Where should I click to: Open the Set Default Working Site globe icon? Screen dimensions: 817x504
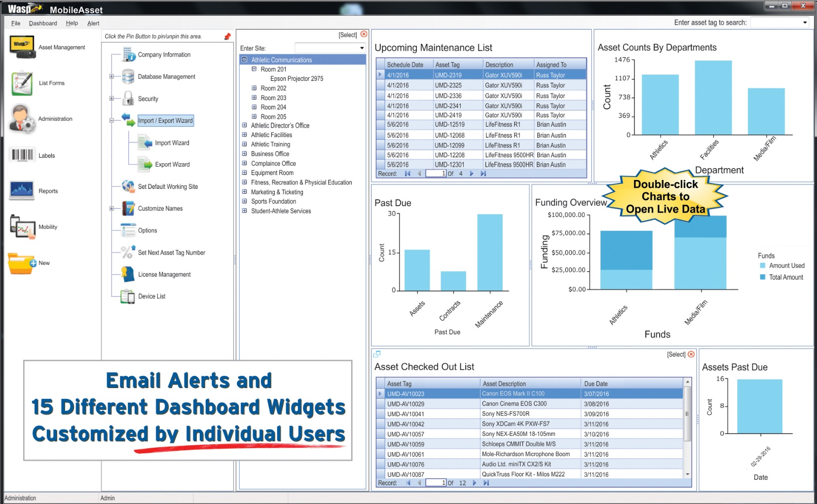(128, 186)
